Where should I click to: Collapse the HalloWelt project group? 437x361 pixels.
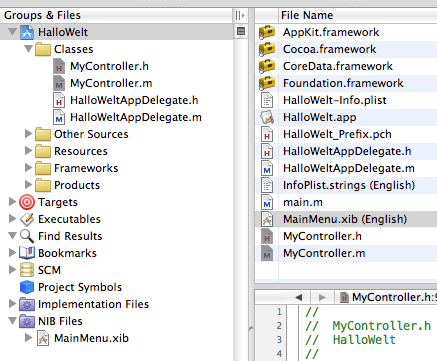point(12,32)
